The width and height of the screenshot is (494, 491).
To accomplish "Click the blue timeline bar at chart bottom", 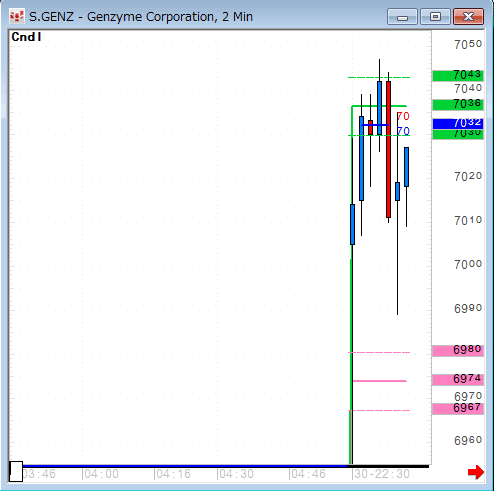I will (x=185, y=466).
